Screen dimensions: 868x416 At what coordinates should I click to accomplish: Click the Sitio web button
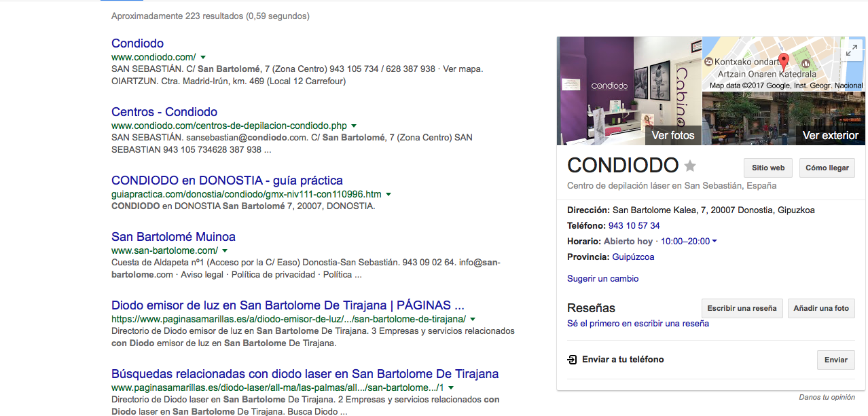click(767, 168)
